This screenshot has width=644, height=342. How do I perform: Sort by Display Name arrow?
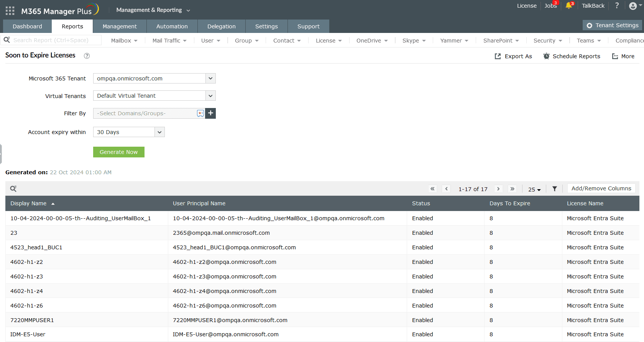[53, 204]
